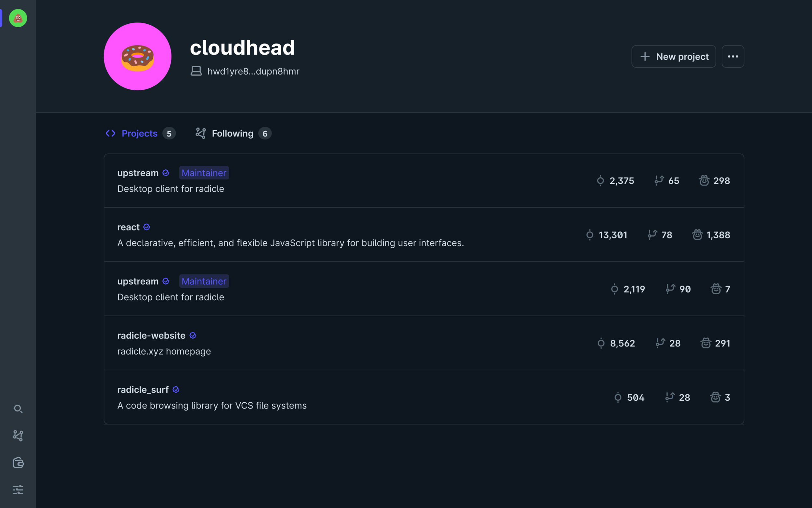Click the poop emoji avatar in top-left
Screen dimensions: 812x508
pyautogui.click(x=18, y=18)
